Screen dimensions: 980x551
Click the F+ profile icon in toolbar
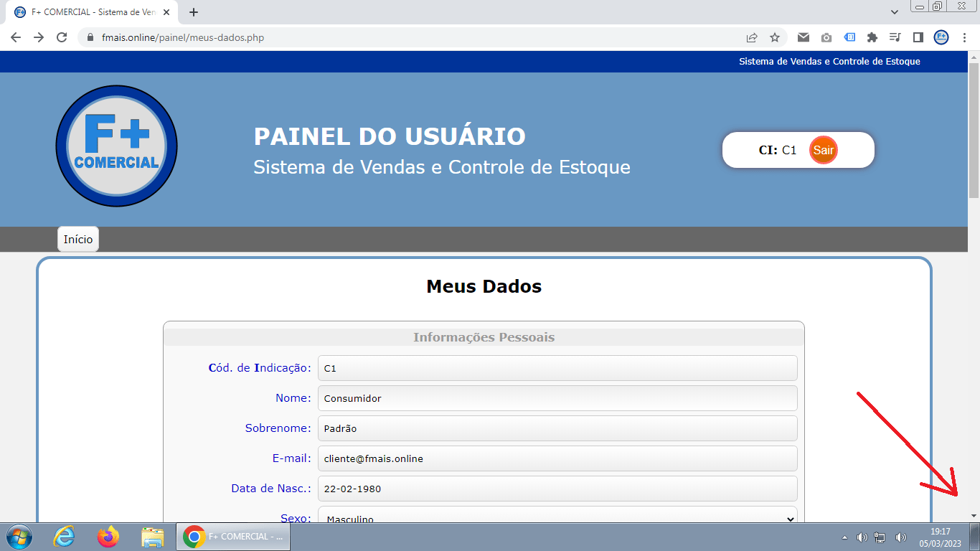tap(941, 37)
